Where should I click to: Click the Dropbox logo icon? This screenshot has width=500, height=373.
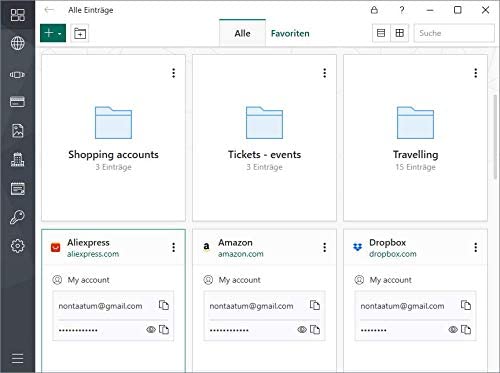point(357,247)
